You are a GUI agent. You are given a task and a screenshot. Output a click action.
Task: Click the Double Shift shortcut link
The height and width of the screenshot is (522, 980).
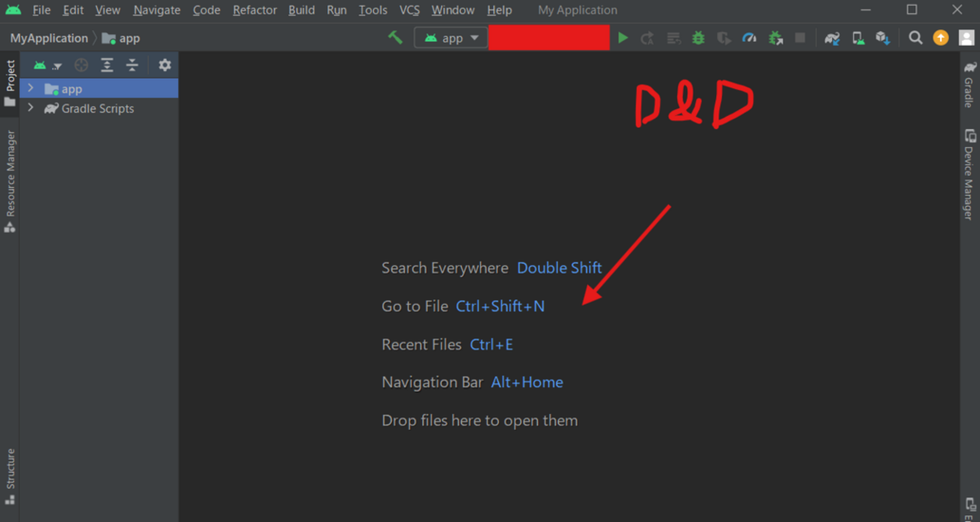[x=559, y=268]
